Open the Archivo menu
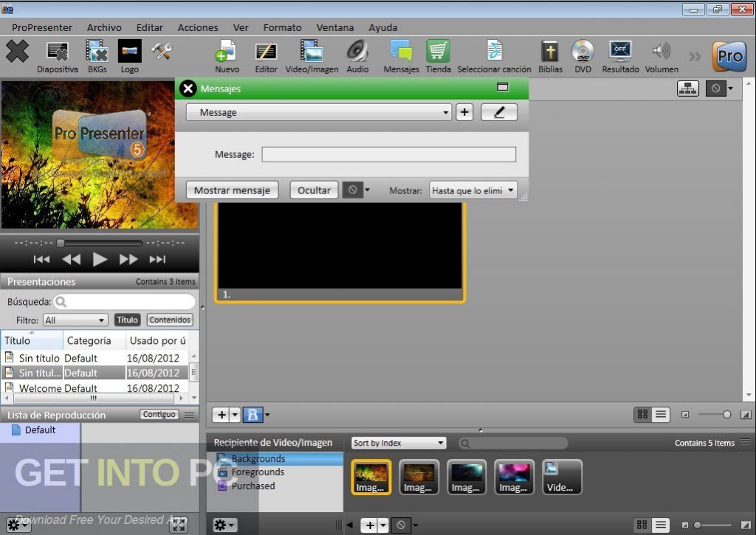Image resolution: width=756 pixels, height=535 pixels. [104, 27]
